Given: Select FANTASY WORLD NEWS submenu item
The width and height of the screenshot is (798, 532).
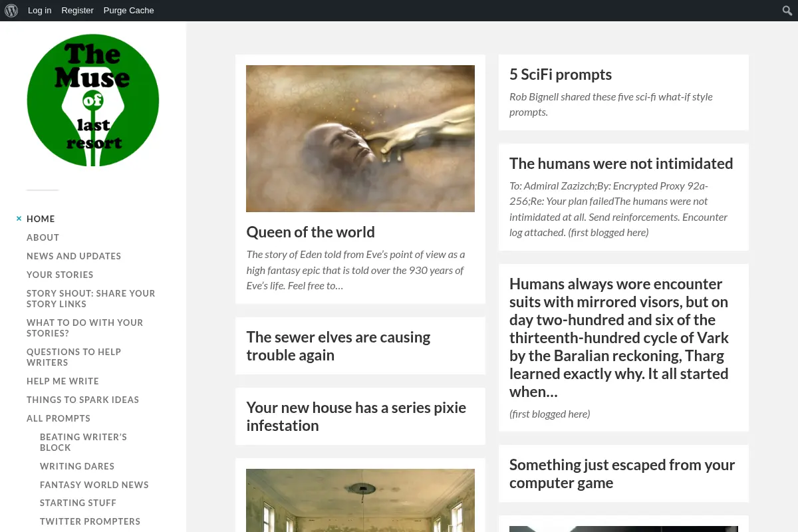Looking at the screenshot, I should tap(94, 485).
